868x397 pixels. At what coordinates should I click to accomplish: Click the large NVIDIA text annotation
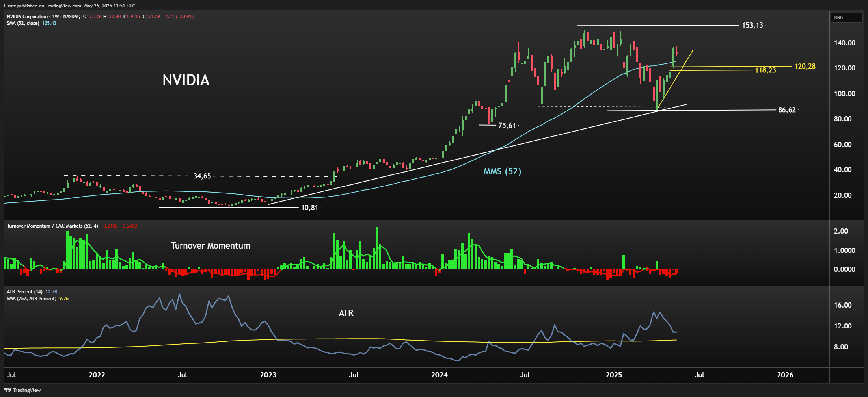(x=186, y=80)
